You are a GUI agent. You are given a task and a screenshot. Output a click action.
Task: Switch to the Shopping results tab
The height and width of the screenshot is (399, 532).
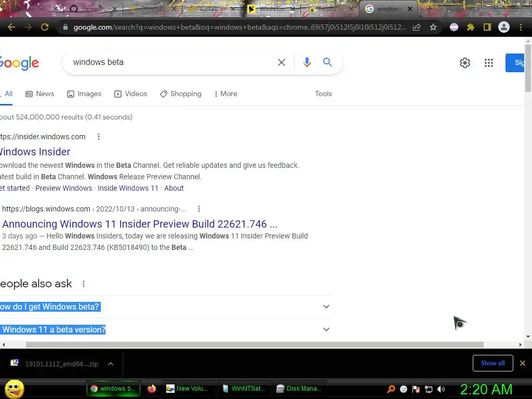[181, 94]
